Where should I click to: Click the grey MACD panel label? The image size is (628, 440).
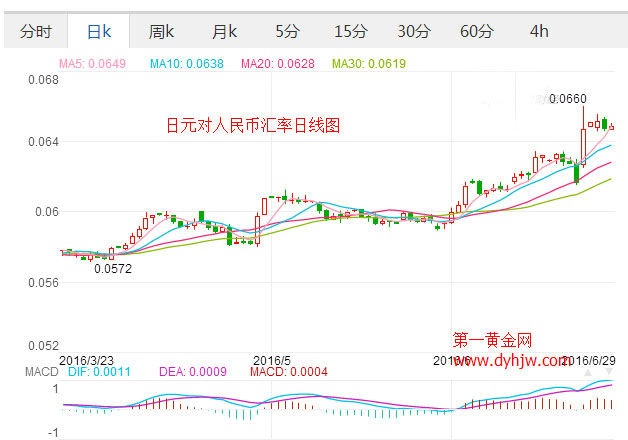pos(42,372)
